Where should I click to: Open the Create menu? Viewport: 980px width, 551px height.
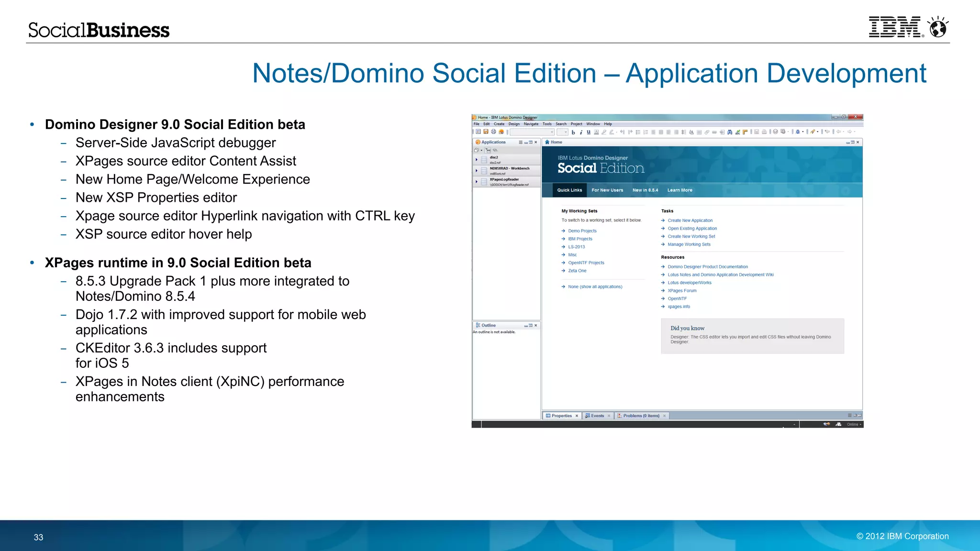[x=499, y=124]
